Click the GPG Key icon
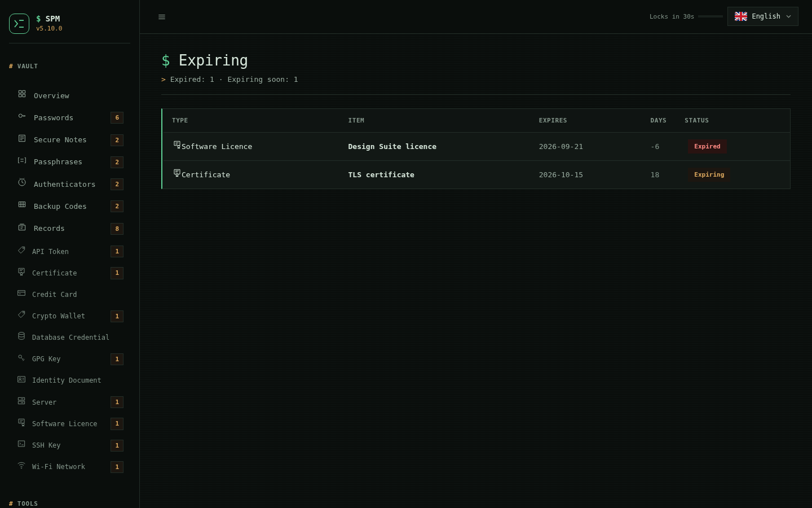This screenshot has width=812, height=508. click(21, 357)
